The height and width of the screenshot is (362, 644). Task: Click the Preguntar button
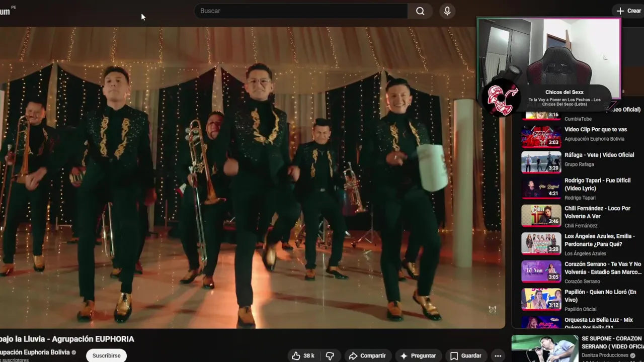[x=418, y=356]
